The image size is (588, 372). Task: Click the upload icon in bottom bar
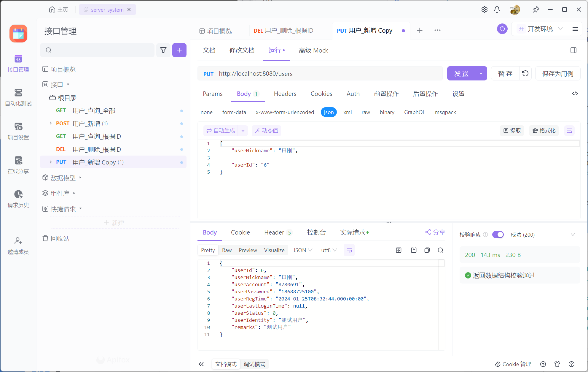tap(543, 364)
